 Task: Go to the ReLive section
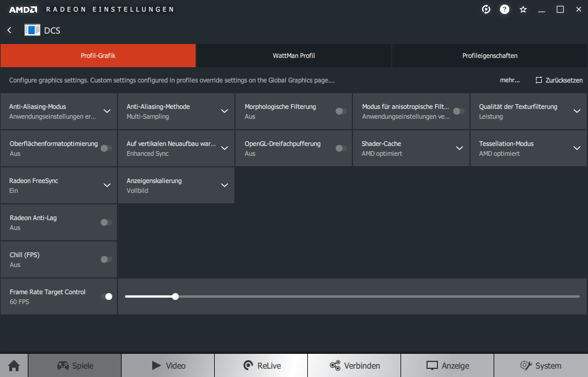[261, 365]
